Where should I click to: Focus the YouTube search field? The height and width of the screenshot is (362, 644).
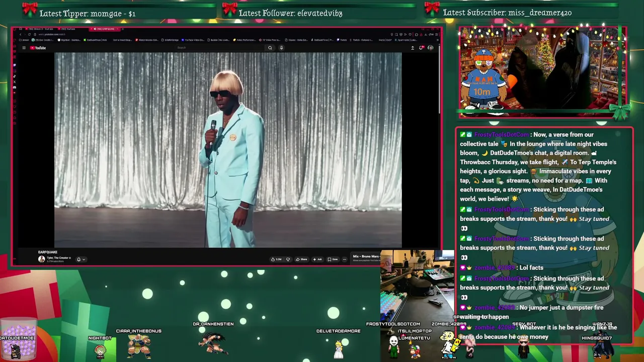[220, 48]
